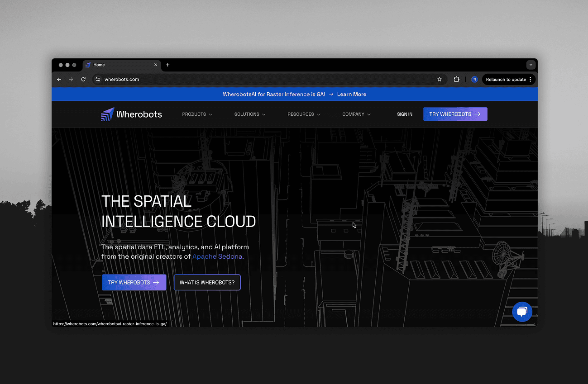
Task: Reload the page with refresh icon
Action: [83, 79]
